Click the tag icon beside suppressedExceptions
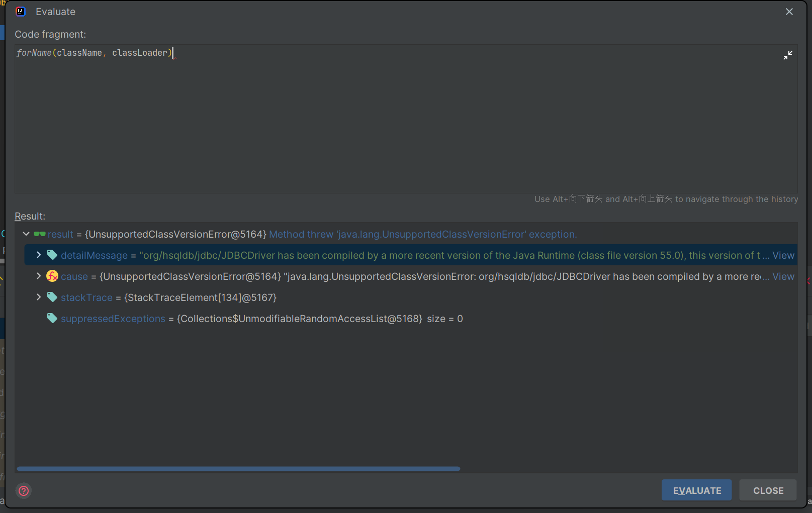Viewport: 812px width, 513px height. coord(52,318)
